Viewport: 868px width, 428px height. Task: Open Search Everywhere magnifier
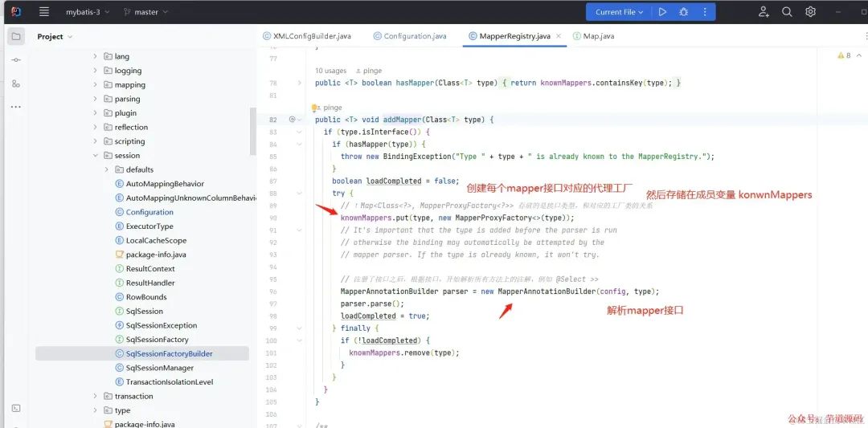(787, 11)
